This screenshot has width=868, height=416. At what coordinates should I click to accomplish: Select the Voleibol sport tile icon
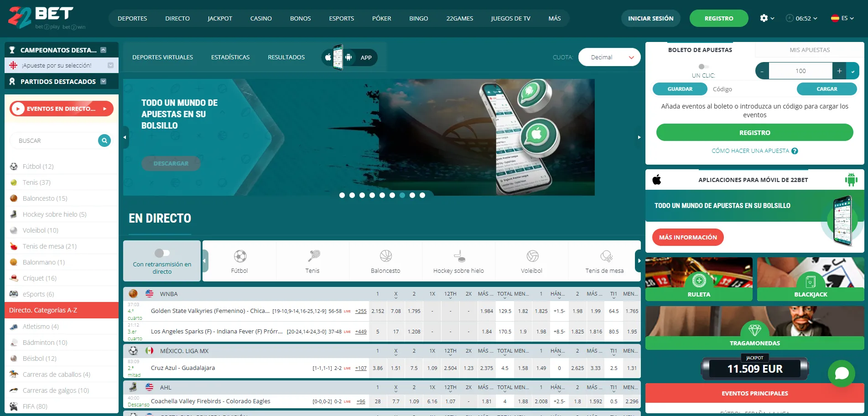tap(532, 256)
